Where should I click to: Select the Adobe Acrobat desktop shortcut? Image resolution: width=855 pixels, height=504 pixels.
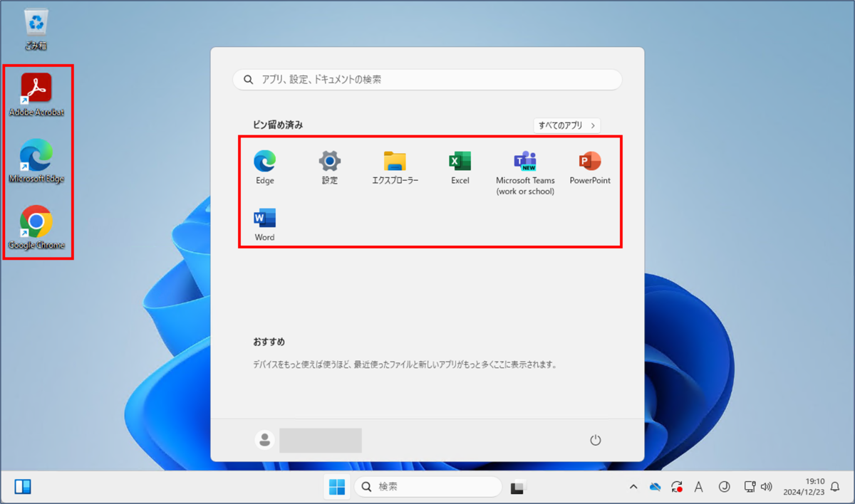tap(36, 95)
